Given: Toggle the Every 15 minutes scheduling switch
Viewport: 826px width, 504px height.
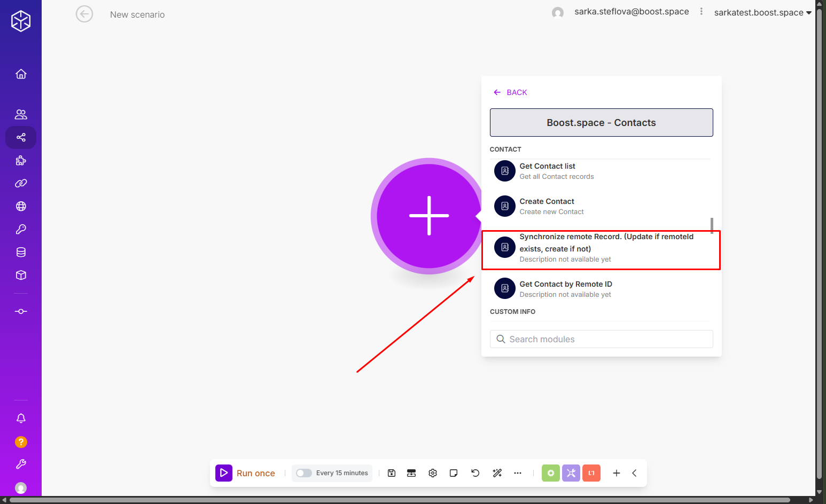Looking at the screenshot, I should coord(304,473).
